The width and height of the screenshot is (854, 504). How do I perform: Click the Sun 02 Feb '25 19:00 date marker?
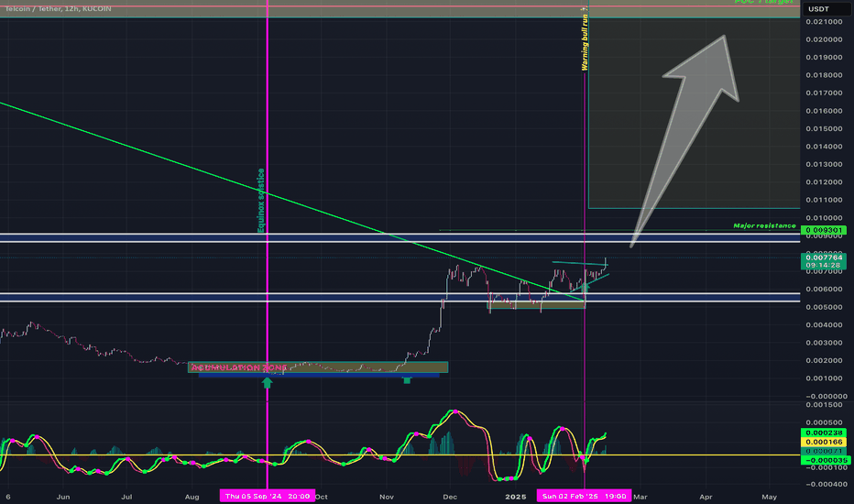tap(584, 496)
